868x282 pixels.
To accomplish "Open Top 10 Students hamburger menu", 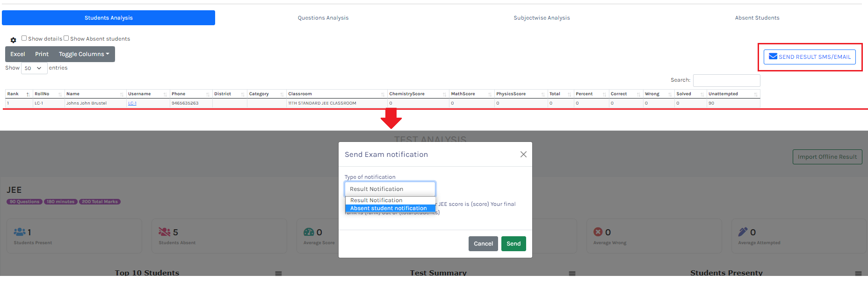I will pyautogui.click(x=278, y=273).
